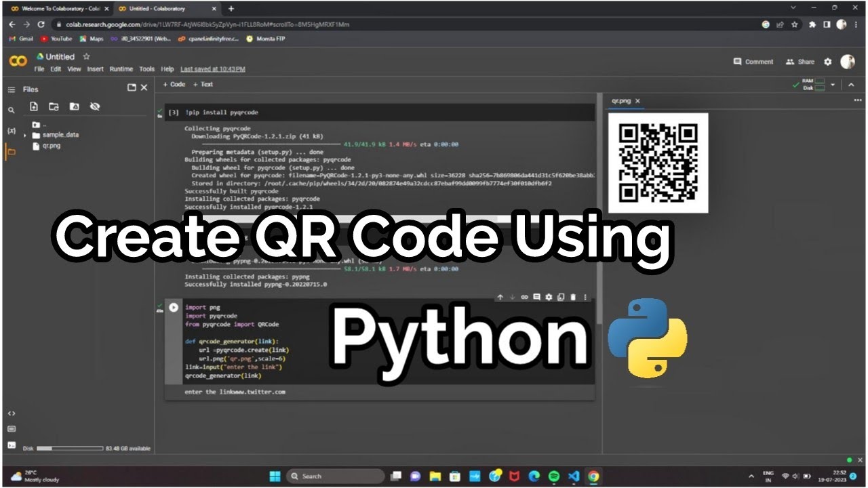Open the YouTube bookmark
Viewport: 868px width, 488px height.
pos(56,39)
